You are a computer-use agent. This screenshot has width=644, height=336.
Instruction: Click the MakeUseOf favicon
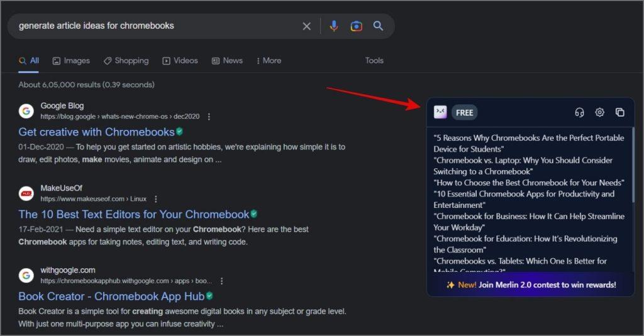point(26,193)
